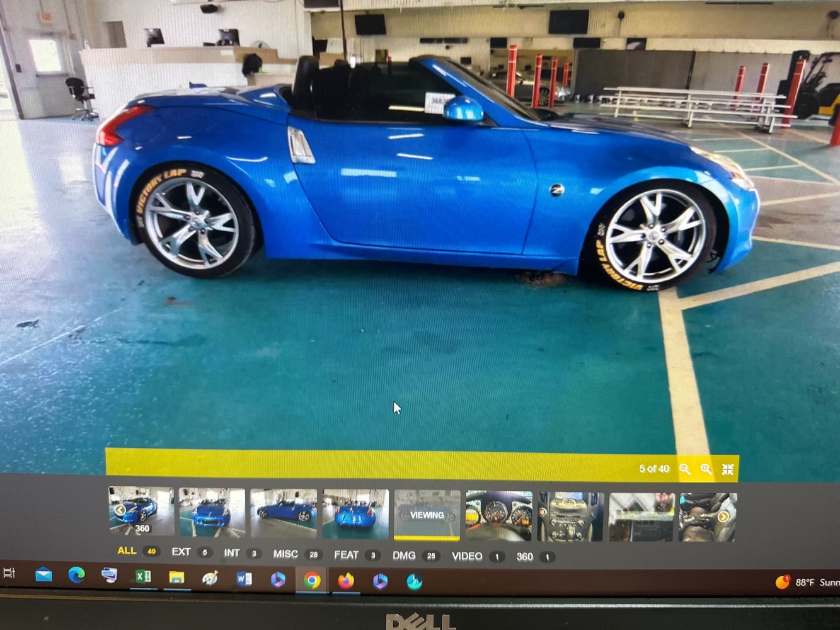The height and width of the screenshot is (630, 840).
Task: Open Firefox from the taskbar
Action: click(x=345, y=580)
